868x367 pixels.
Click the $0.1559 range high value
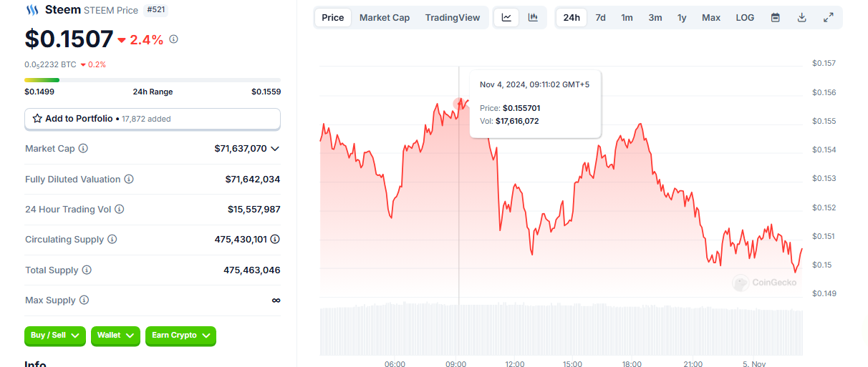[x=266, y=92]
